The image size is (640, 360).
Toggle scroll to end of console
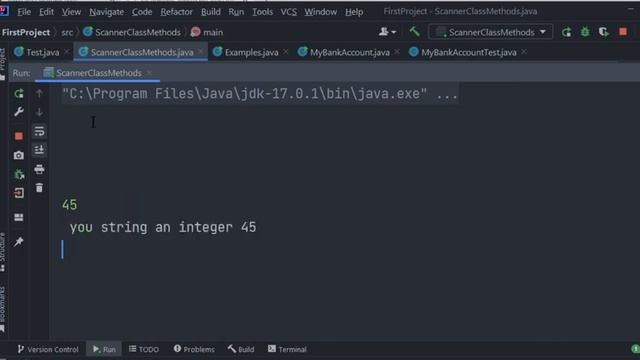click(39, 150)
